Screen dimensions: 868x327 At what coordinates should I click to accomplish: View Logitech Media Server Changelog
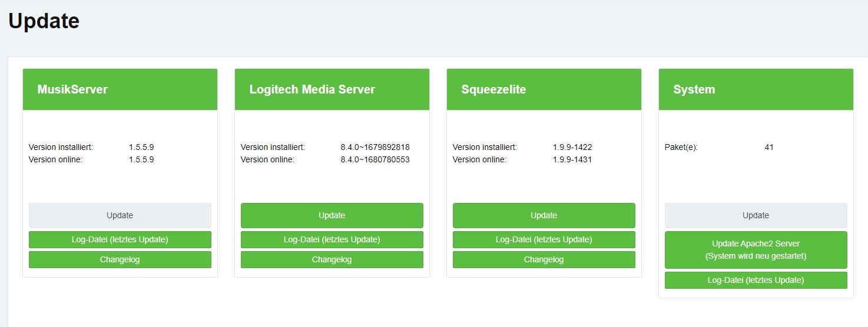(332, 259)
